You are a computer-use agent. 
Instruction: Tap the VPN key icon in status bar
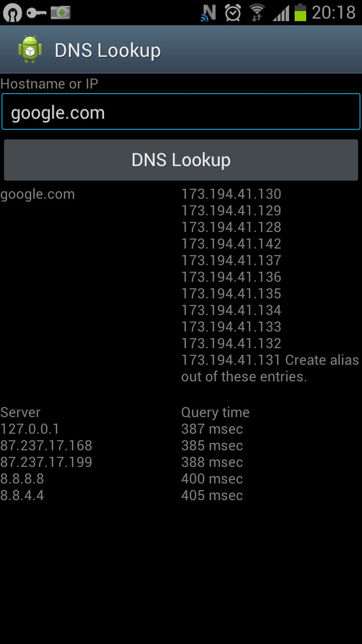(37, 13)
